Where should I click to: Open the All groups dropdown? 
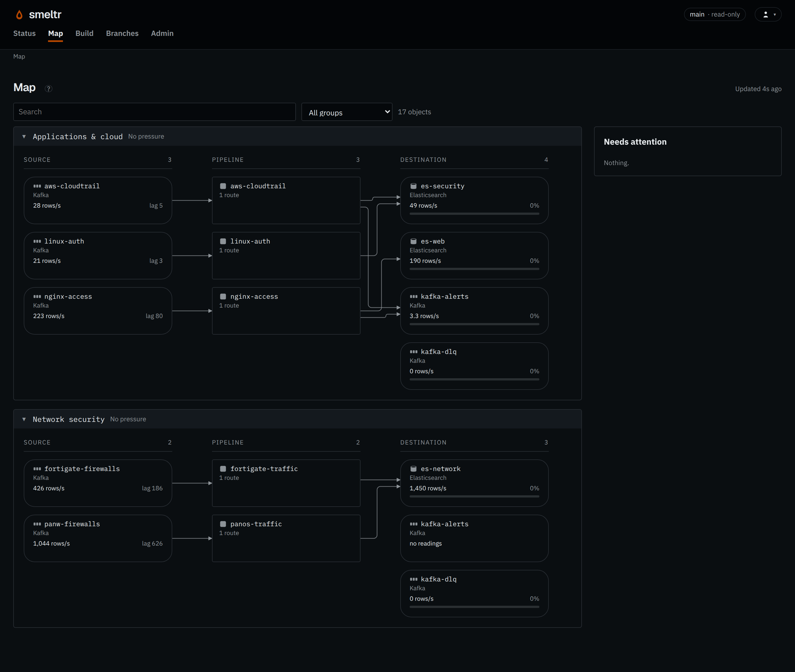pos(347,112)
